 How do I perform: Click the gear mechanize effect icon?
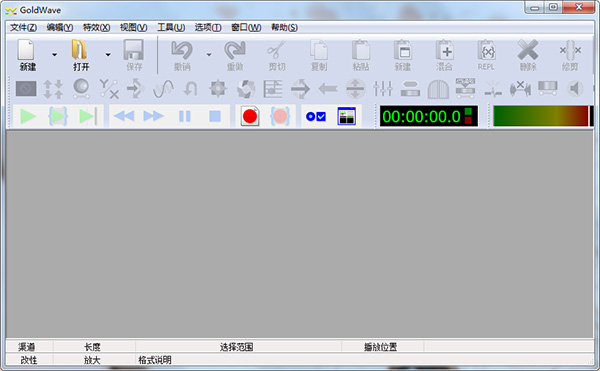coord(218,89)
